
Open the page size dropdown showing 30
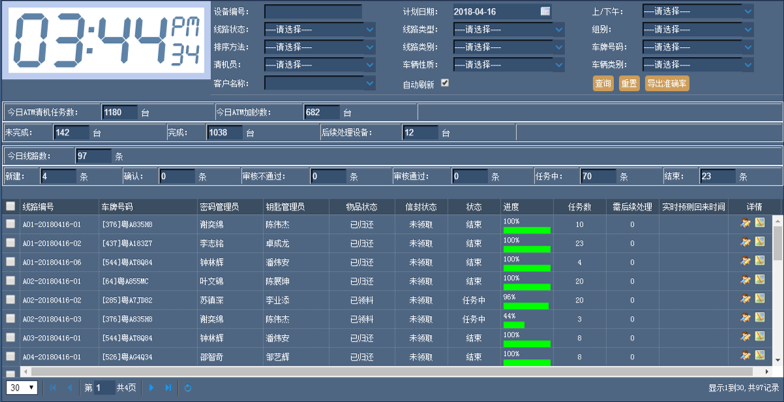(x=22, y=388)
